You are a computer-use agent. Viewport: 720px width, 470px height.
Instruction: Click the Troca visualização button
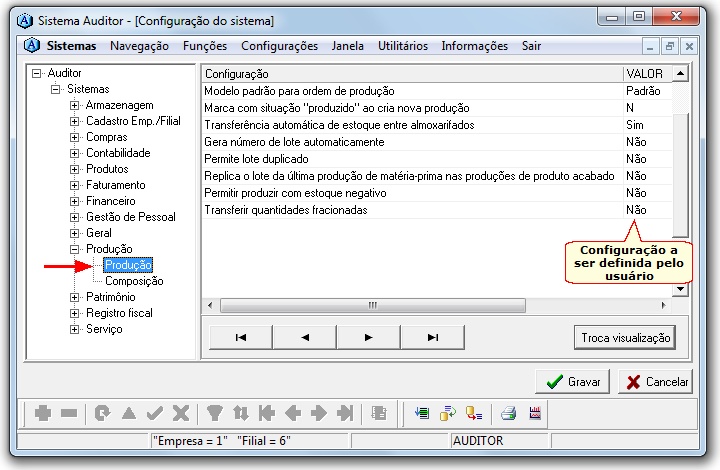coord(625,338)
